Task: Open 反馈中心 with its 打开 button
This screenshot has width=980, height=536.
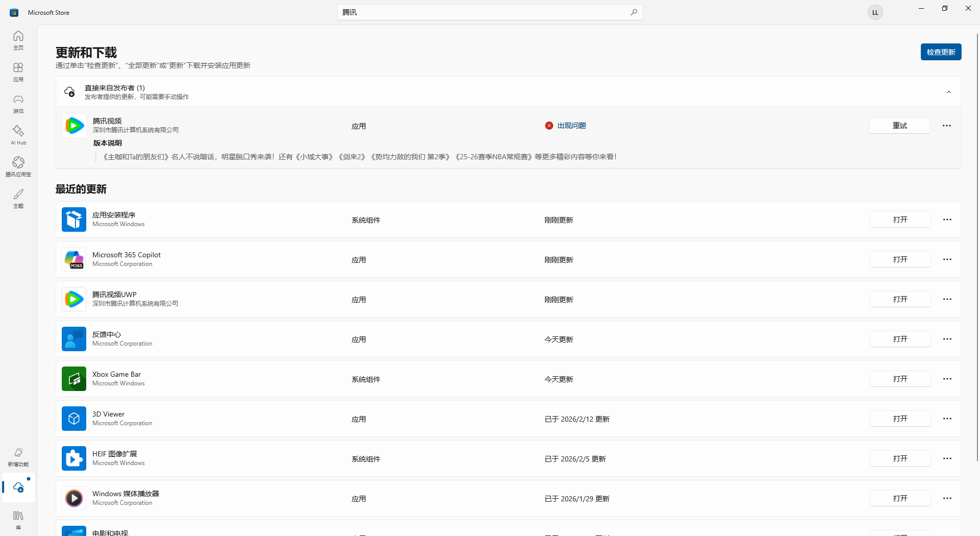Action: click(900, 339)
